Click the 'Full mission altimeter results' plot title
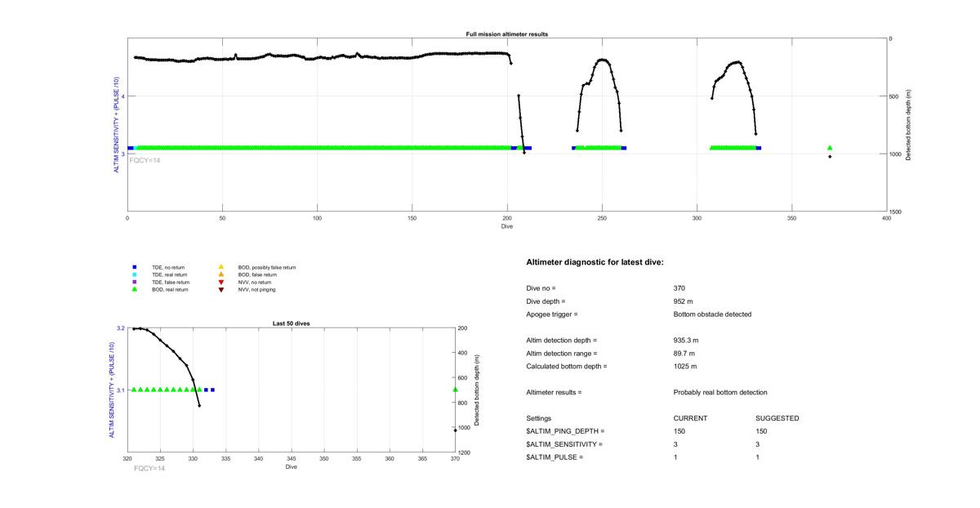The width and height of the screenshot is (980, 508). [506, 34]
